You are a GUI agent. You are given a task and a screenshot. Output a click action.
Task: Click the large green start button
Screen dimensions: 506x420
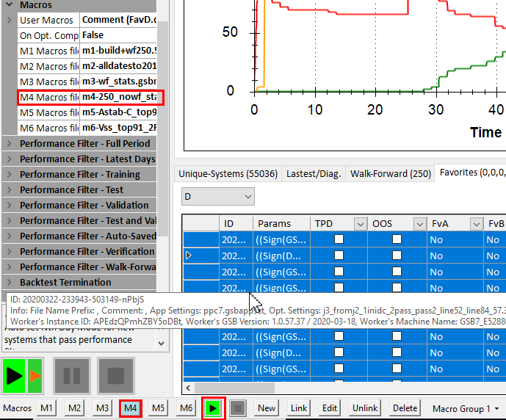coord(13,376)
